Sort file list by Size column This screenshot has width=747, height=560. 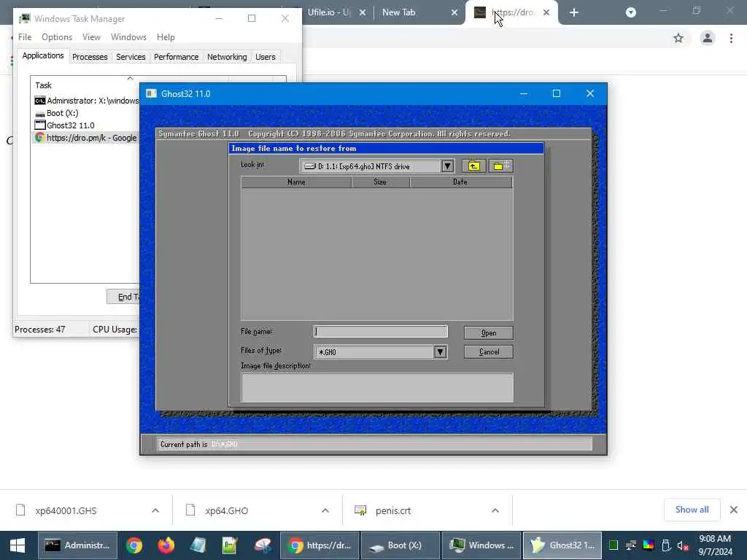pyautogui.click(x=380, y=182)
